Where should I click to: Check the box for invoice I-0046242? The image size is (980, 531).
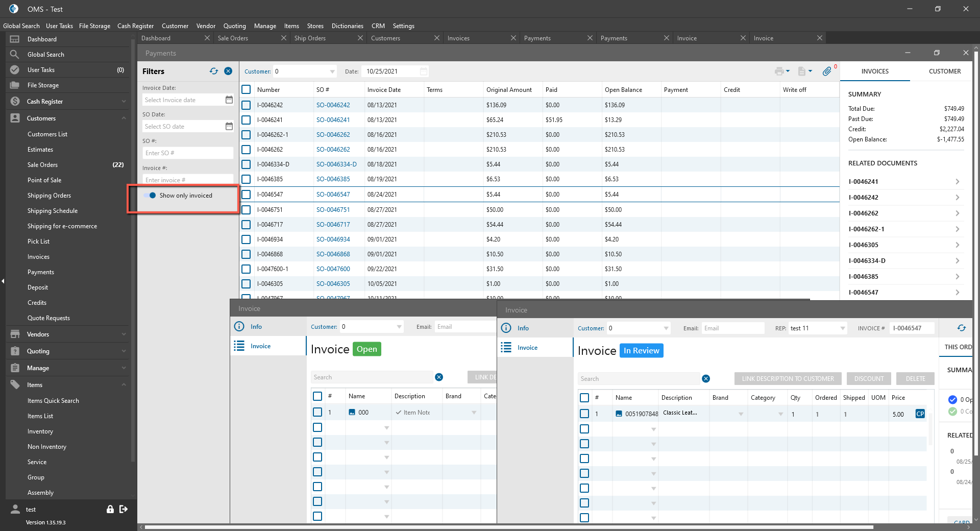pos(246,105)
